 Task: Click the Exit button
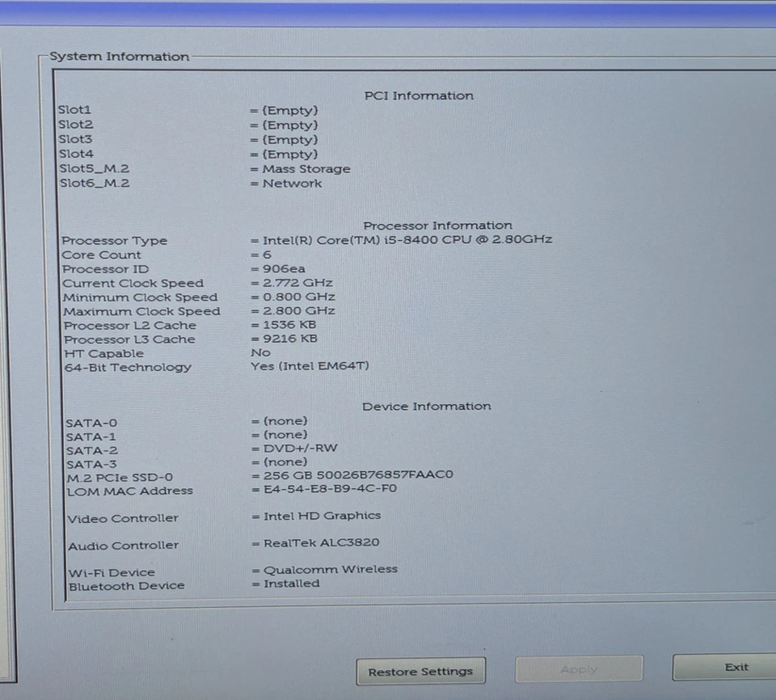click(736, 667)
